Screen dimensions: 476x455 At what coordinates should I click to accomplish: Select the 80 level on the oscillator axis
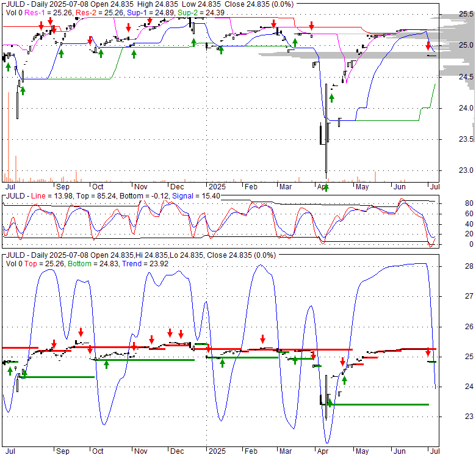pos(469,203)
